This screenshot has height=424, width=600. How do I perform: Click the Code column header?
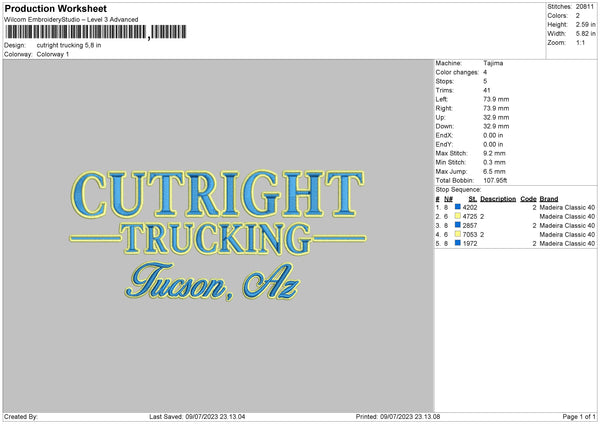click(x=528, y=199)
